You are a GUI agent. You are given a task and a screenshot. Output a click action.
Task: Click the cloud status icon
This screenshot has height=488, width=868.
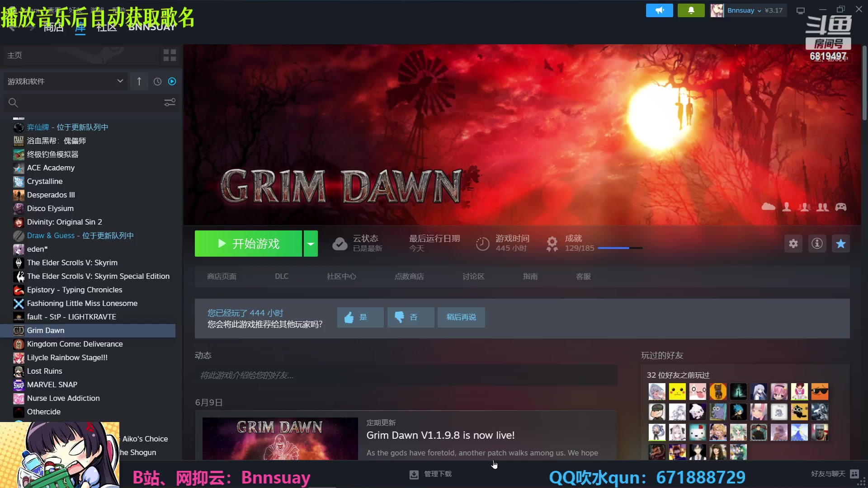tap(340, 244)
